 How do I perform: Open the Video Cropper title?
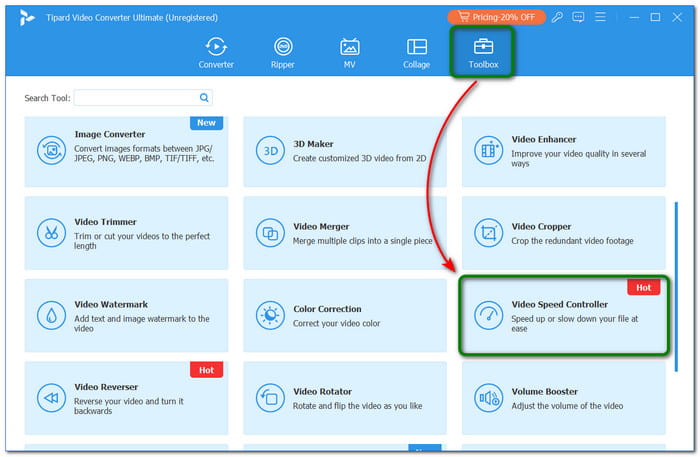(x=541, y=226)
